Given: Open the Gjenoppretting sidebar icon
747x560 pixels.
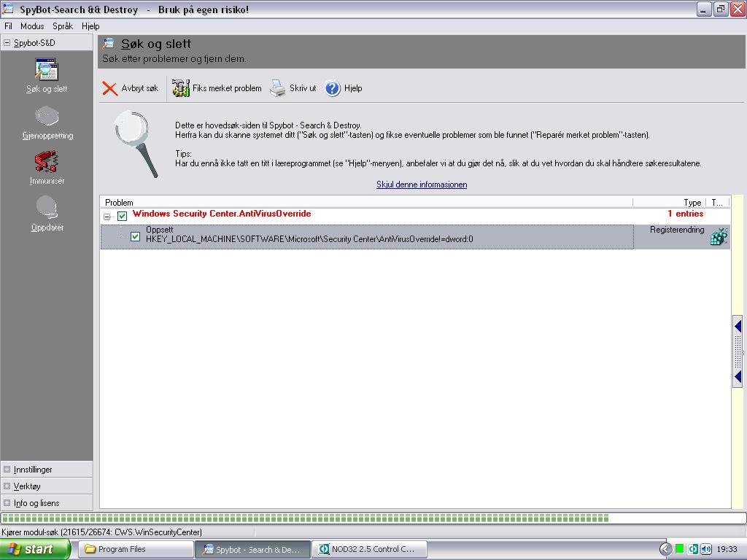Looking at the screenshot, I should [47, 116].
